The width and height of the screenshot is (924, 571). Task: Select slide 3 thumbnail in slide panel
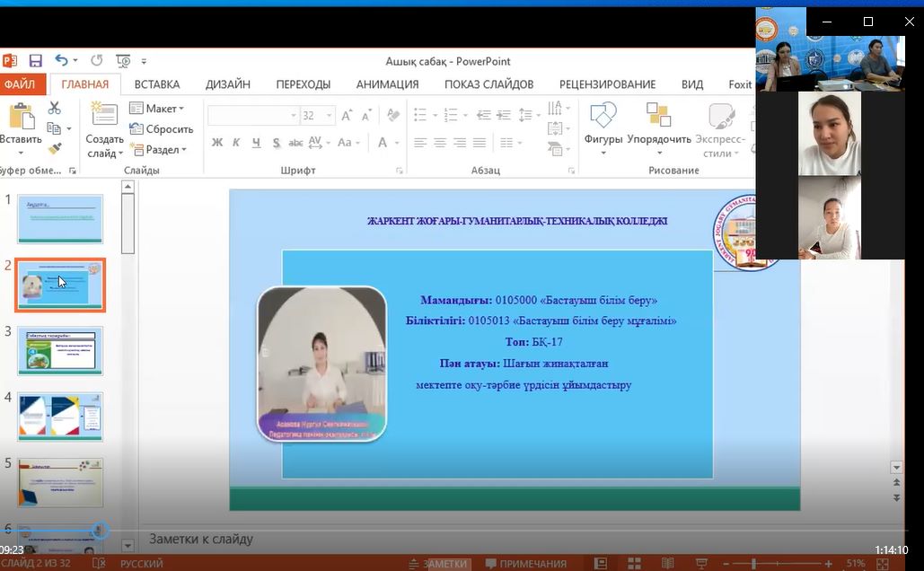pos(60,350)
